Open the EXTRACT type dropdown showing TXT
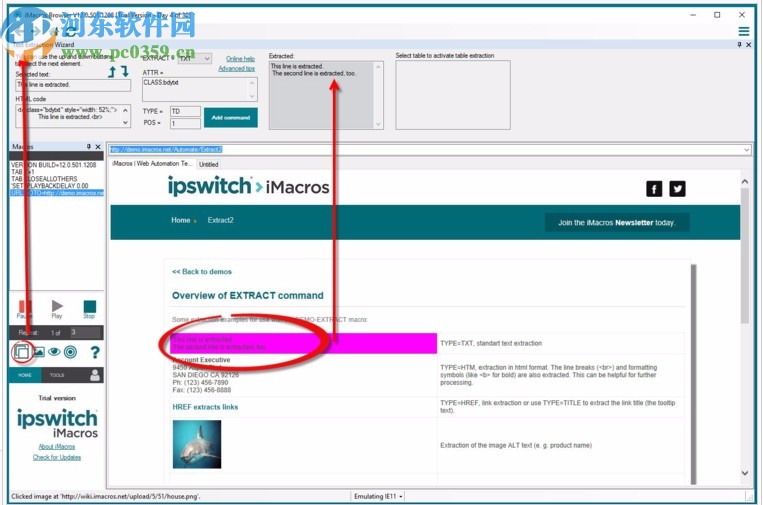This screenshot has width=763, height=505. pyautogui.click(x=194, y=58)
